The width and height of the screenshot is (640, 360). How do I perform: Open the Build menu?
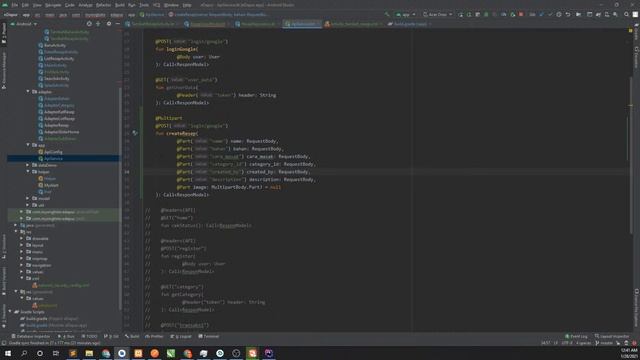[x=120, y=5]
